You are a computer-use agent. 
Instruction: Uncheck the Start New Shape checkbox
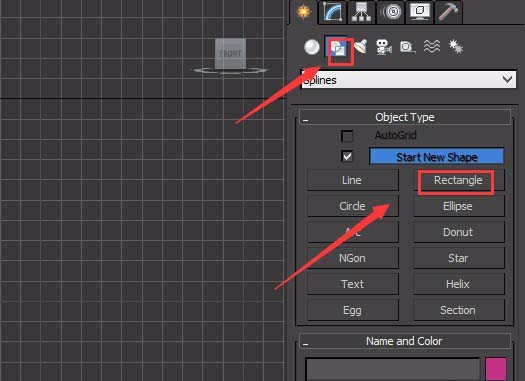pyautogui.click(x=347, y=156)
